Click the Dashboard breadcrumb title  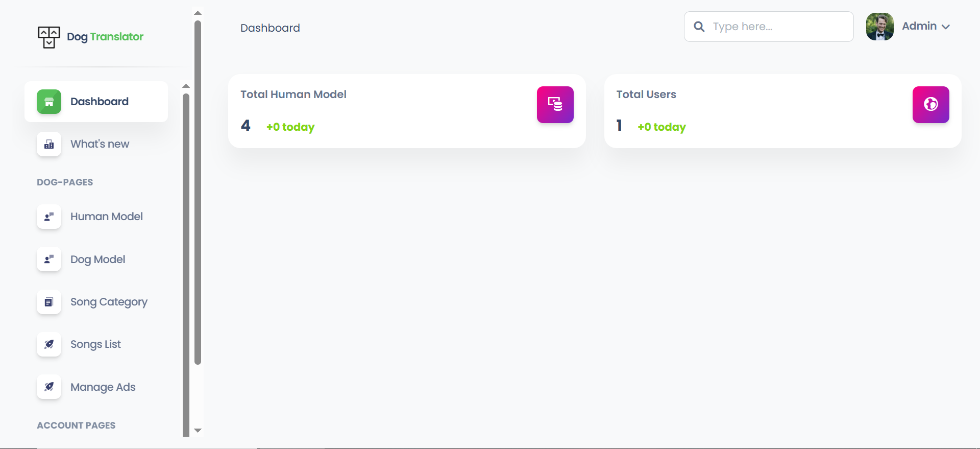(270, 28)
